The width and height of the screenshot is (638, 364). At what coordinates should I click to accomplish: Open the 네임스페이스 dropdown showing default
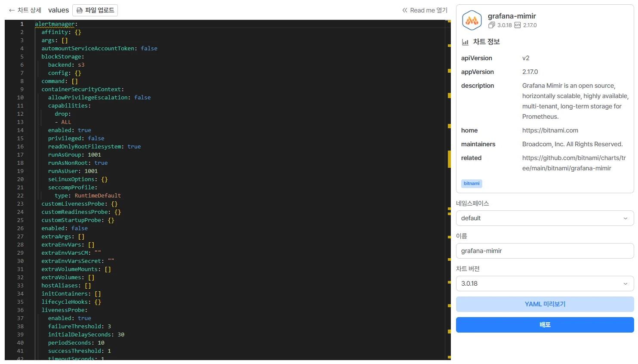545,218
